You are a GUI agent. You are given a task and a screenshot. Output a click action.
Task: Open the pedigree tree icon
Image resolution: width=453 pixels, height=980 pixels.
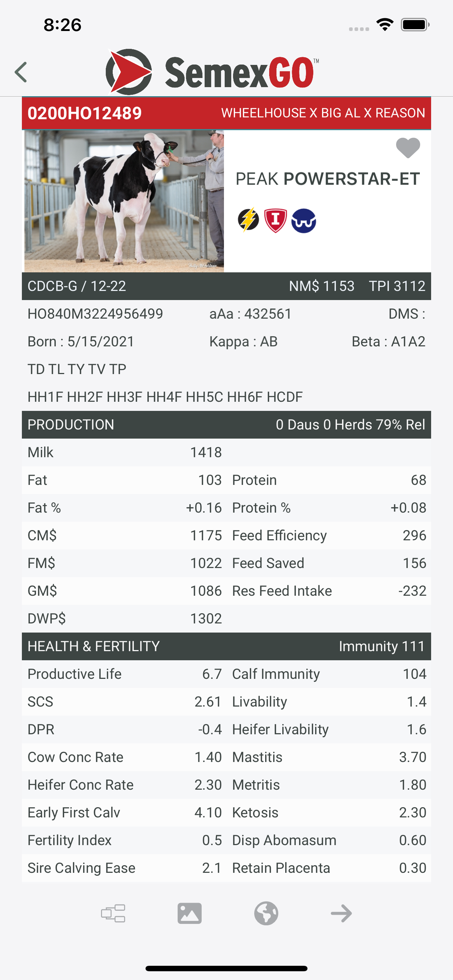(113, 913)
